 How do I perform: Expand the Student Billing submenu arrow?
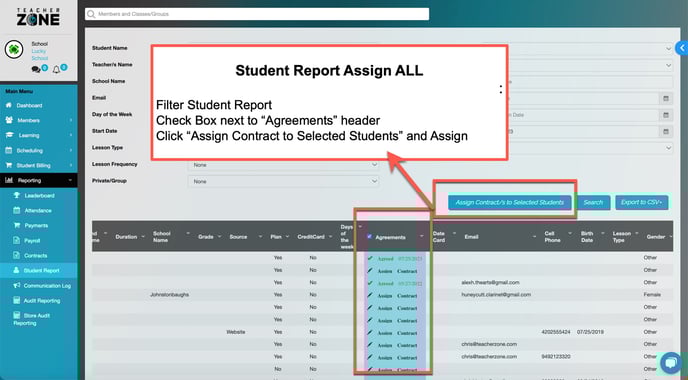click(71, 165)
